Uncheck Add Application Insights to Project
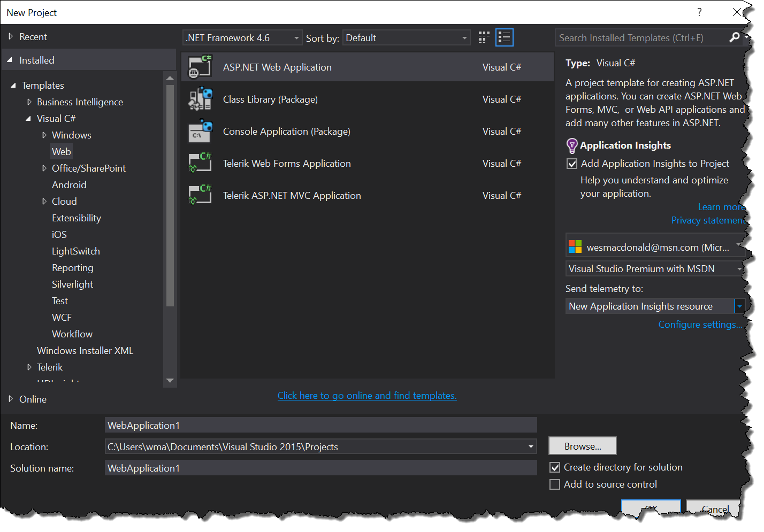The height and width of the screenshot is (532, 764). click(x=572, y=164)
